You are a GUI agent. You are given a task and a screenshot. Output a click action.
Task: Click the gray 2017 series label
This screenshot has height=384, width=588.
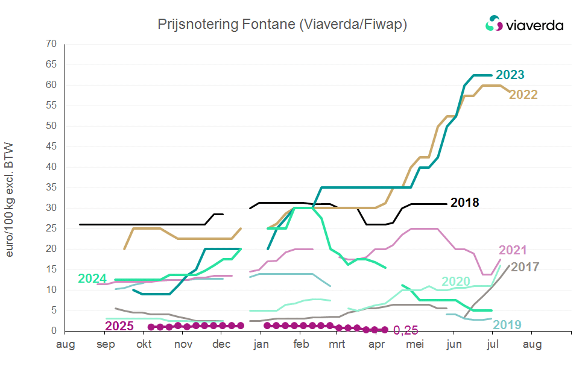(x=525, y=267)
